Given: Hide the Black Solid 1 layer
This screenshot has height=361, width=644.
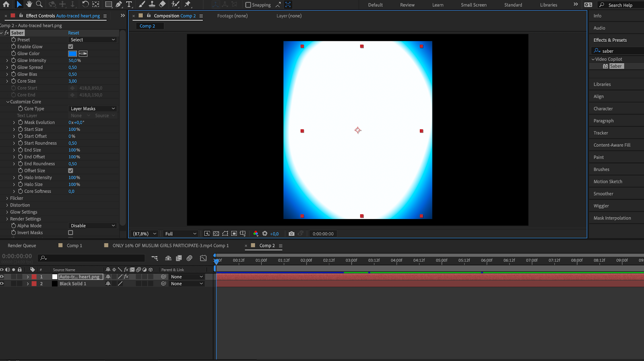Looking at the screenshot, I should point(2,284).
